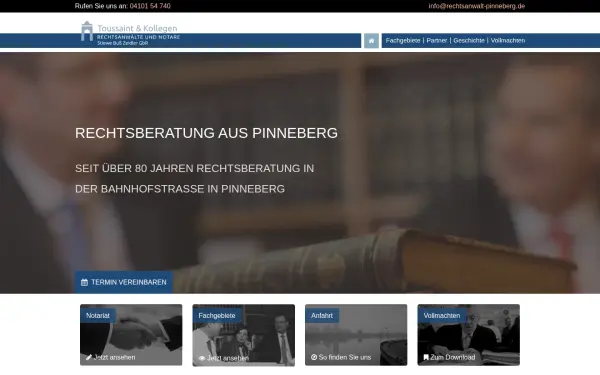Click Jetzt ansehen on Notariat card

[114, 357]
